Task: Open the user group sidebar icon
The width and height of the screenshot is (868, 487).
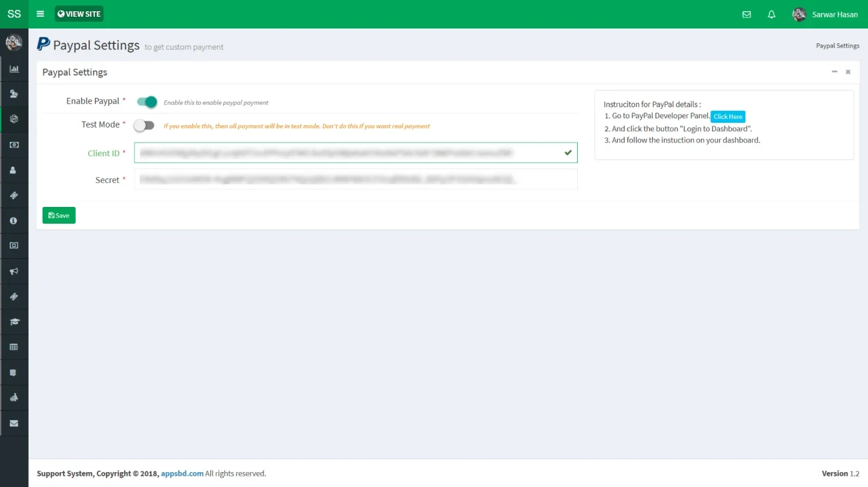Action: [x=14, y=94]
